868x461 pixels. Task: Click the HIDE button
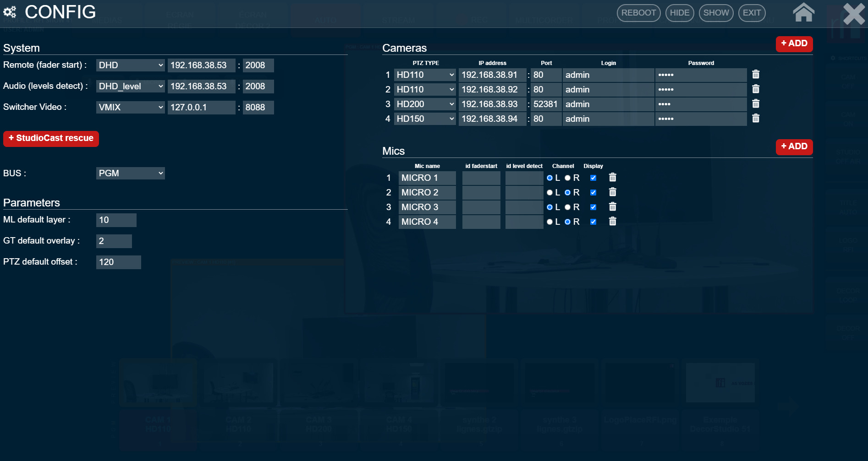coord(680,13)
